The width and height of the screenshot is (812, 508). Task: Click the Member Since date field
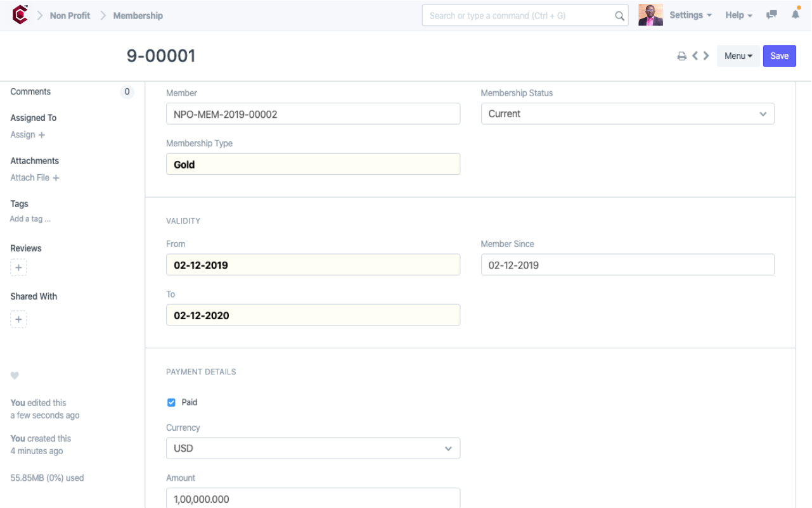(x=628, y=265)
